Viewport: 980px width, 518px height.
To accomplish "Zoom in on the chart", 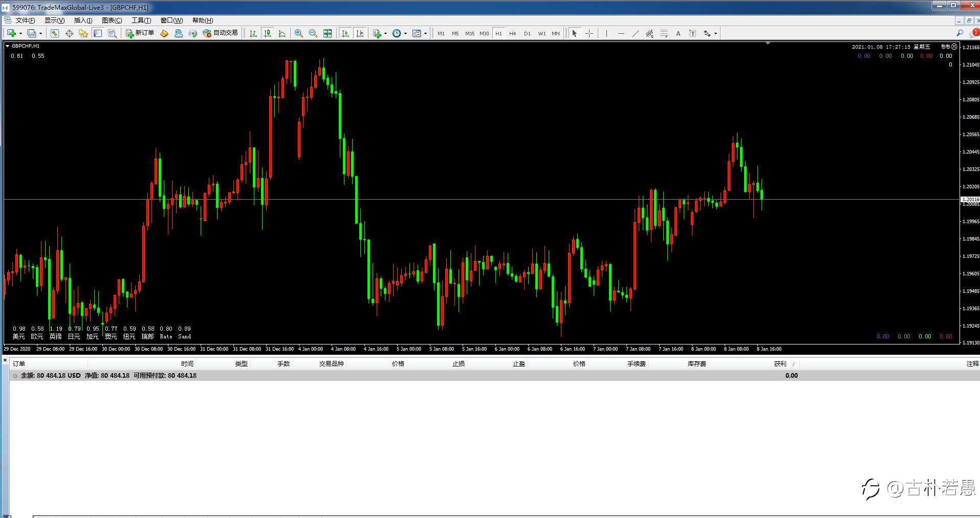I will point(299,33).
